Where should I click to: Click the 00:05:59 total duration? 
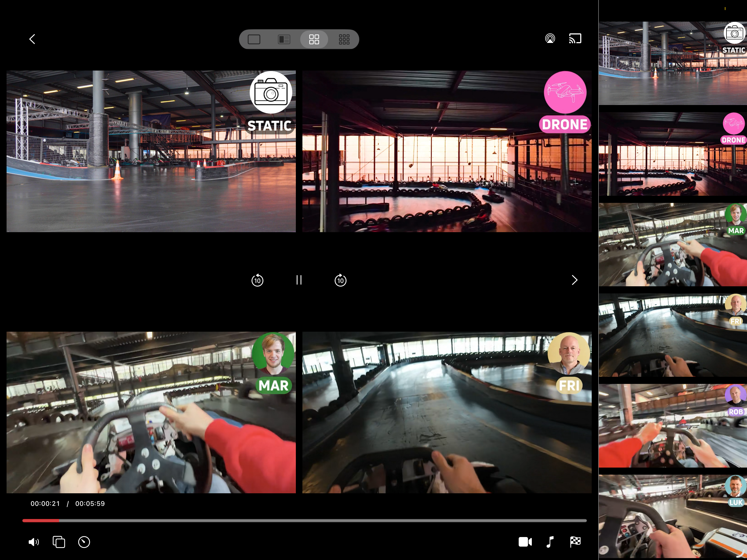tap(90, 504)
